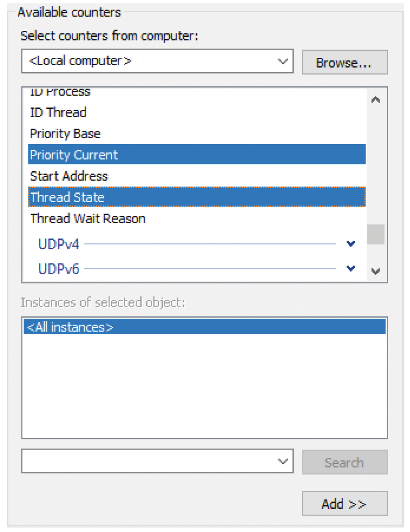The image size is (410, 532).
Task: Click the Search button
Action: pyautogui.click(x=344, y=462)
